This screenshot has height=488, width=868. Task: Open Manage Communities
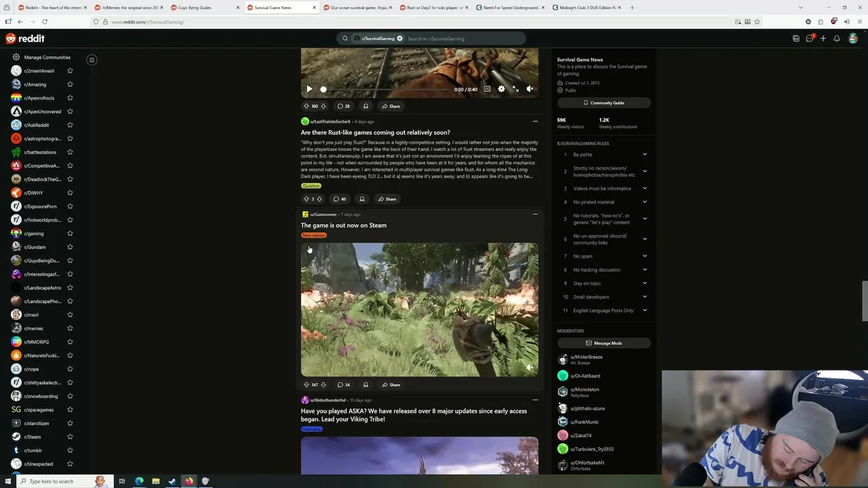pyautogui.click(x=41, y=58)
